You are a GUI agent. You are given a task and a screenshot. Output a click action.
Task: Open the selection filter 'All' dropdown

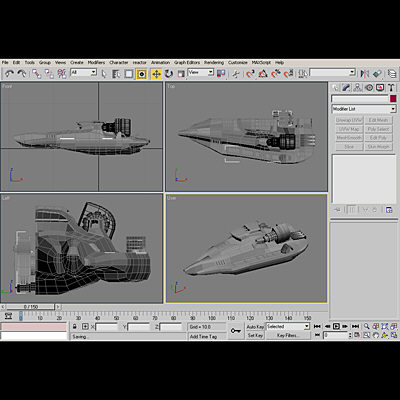point(83,73)
